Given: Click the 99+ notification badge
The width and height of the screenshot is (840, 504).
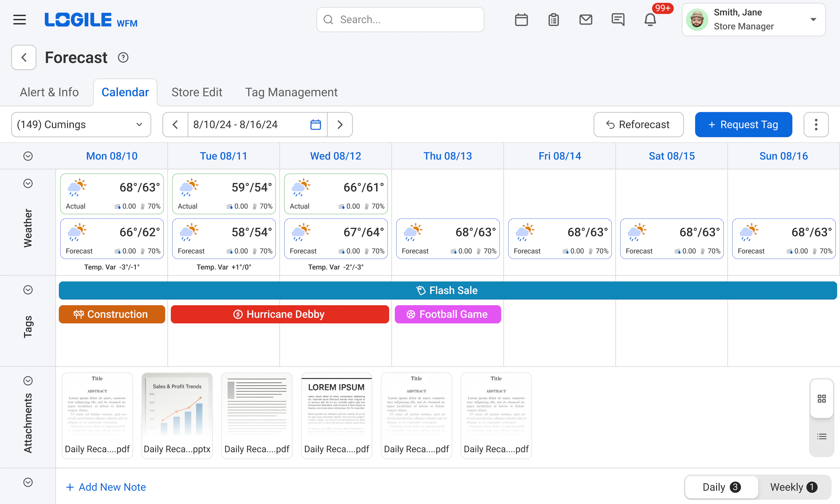Looking at the screenshot, I should pos(662,8).
